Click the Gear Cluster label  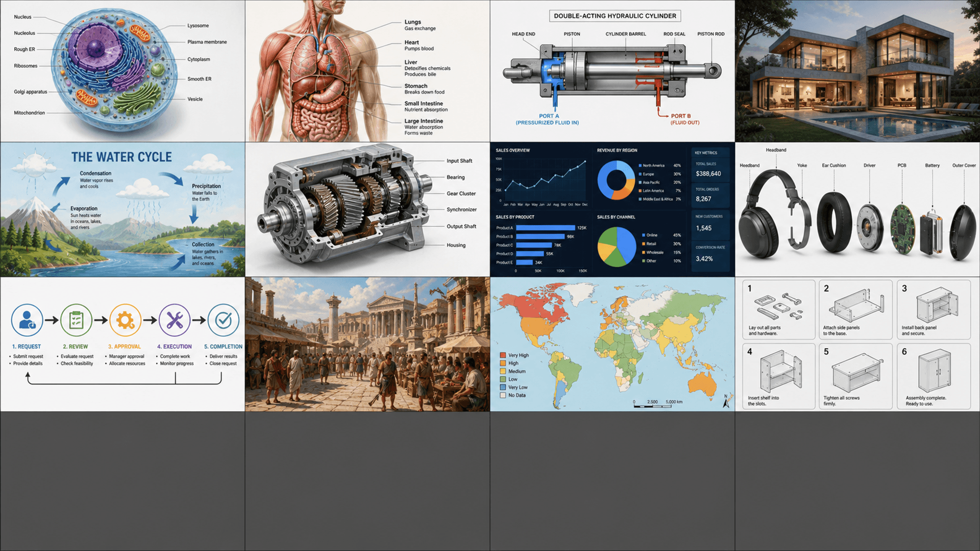point(461,194)
